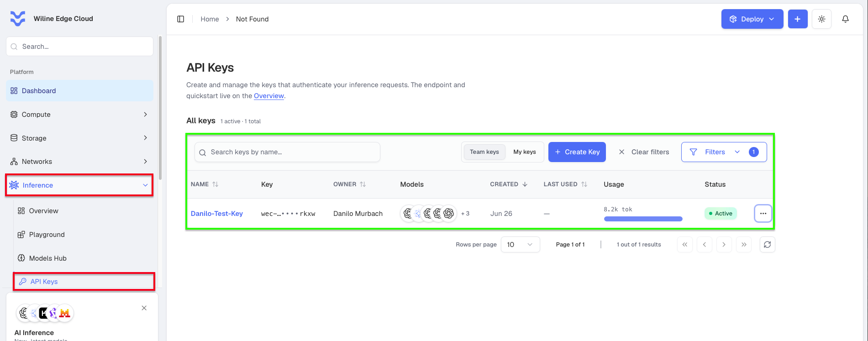This screenshot has height=341, width=868.
Task: Switch theme with the sun icon
Action: [821, 19]
